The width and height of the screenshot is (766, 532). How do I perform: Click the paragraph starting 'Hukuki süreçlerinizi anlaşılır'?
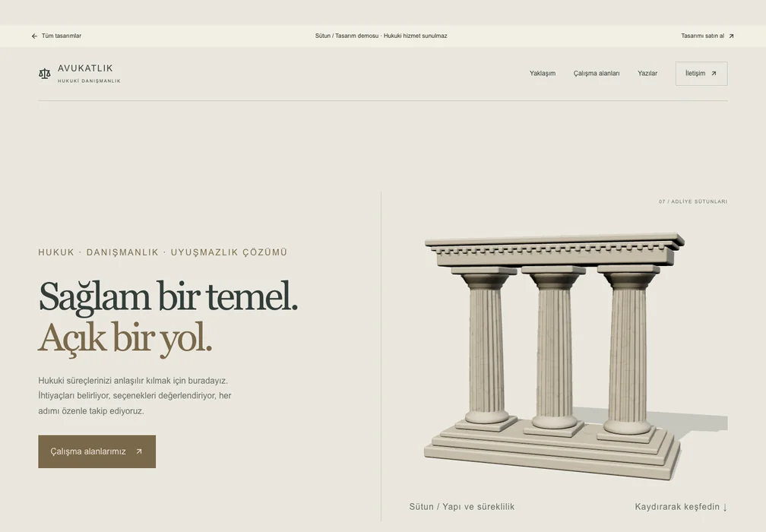click(135, 396)
